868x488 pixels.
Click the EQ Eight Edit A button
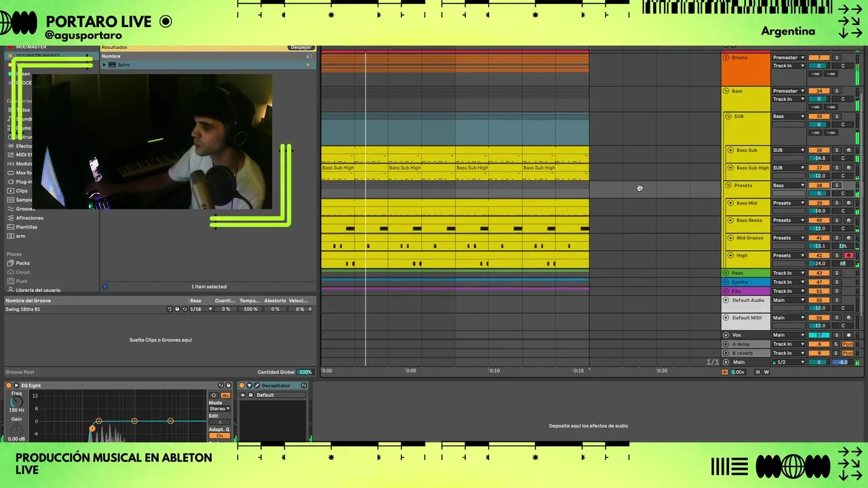(219, 422)
